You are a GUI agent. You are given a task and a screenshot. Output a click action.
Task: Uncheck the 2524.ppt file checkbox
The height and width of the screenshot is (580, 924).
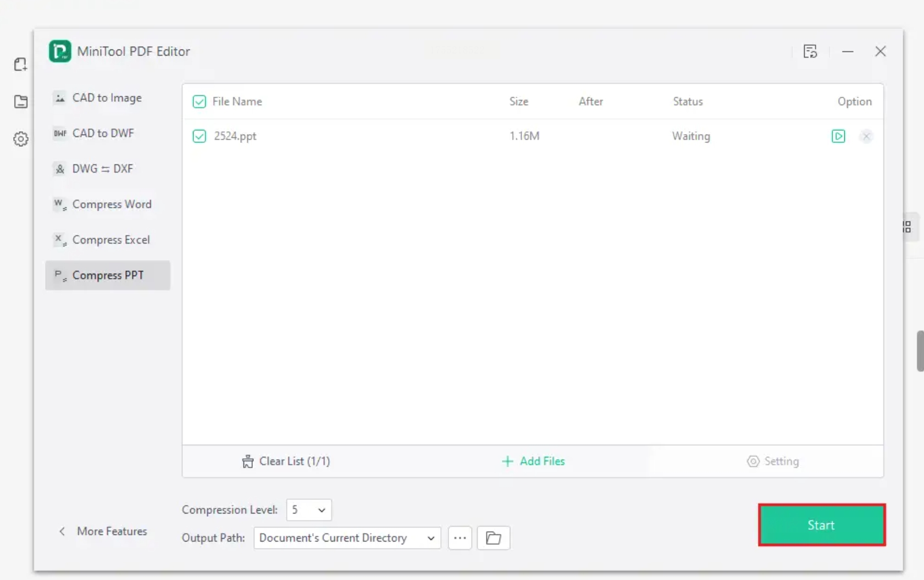pos(199,136)
